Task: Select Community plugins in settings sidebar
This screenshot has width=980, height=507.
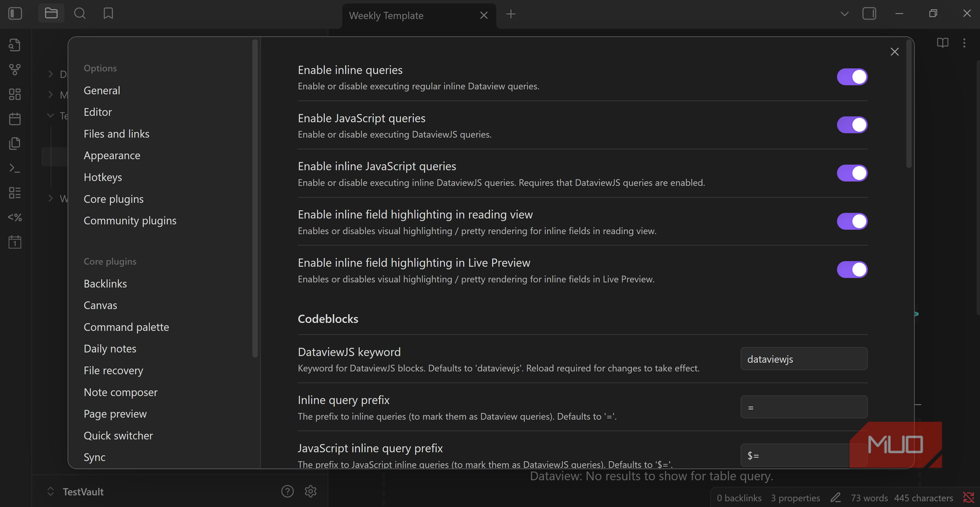Action: pos(129,221)
